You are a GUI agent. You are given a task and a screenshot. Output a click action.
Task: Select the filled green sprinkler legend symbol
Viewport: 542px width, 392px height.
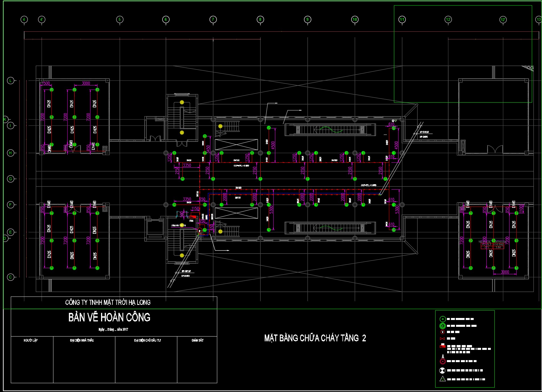[x=442, y=326]
